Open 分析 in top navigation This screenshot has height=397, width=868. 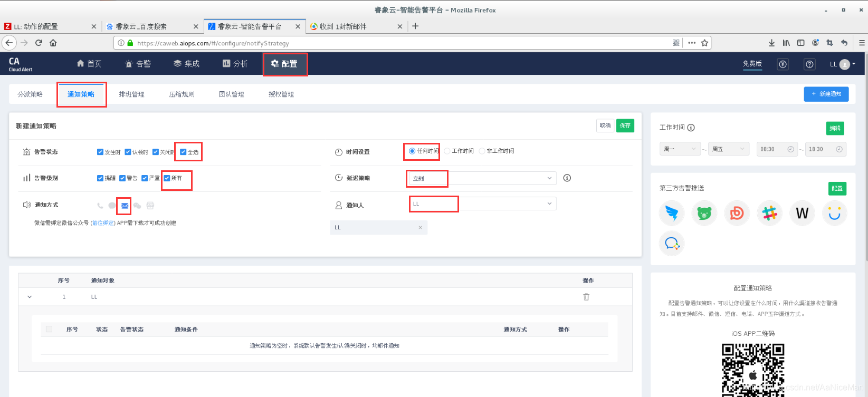click(235, 64)
